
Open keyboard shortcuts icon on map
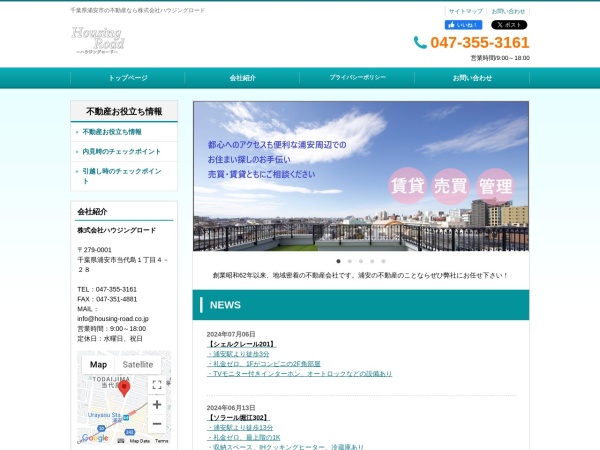121,441
